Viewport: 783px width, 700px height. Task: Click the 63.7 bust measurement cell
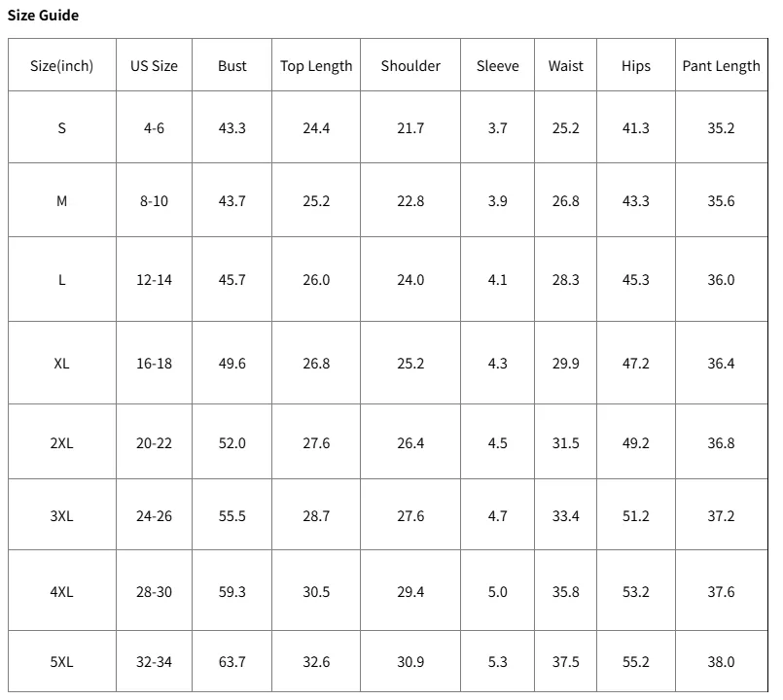point(232,662)
